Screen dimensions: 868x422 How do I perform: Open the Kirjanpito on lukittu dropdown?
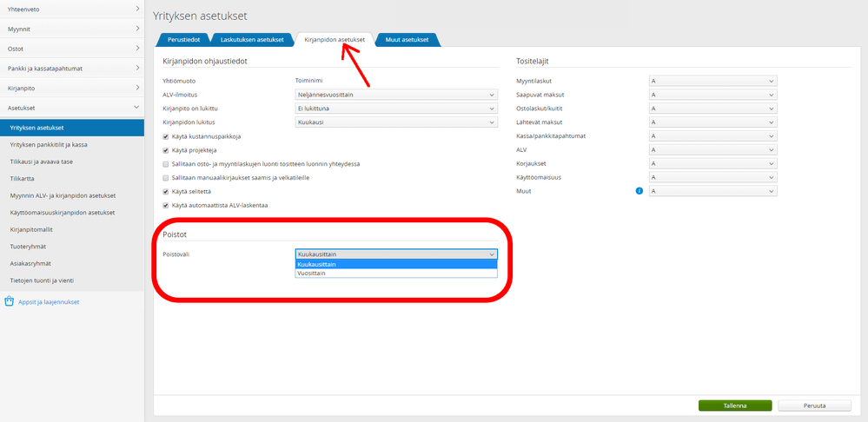[x=396, y=109]
